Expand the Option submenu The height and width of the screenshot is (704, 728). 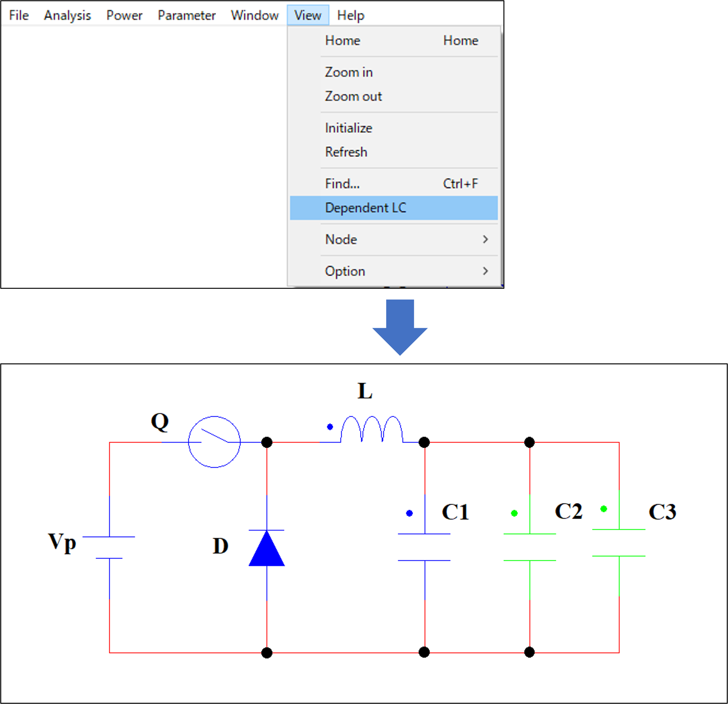point(394,271)
